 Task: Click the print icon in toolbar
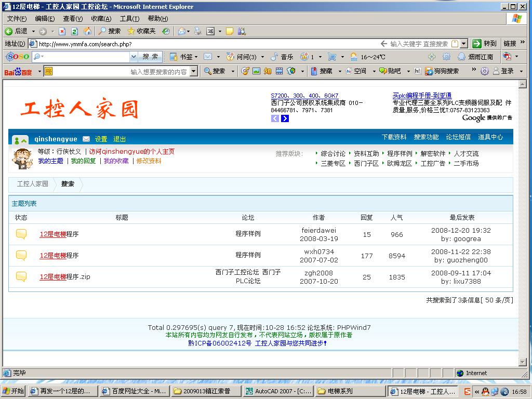[x=197, y=31]
